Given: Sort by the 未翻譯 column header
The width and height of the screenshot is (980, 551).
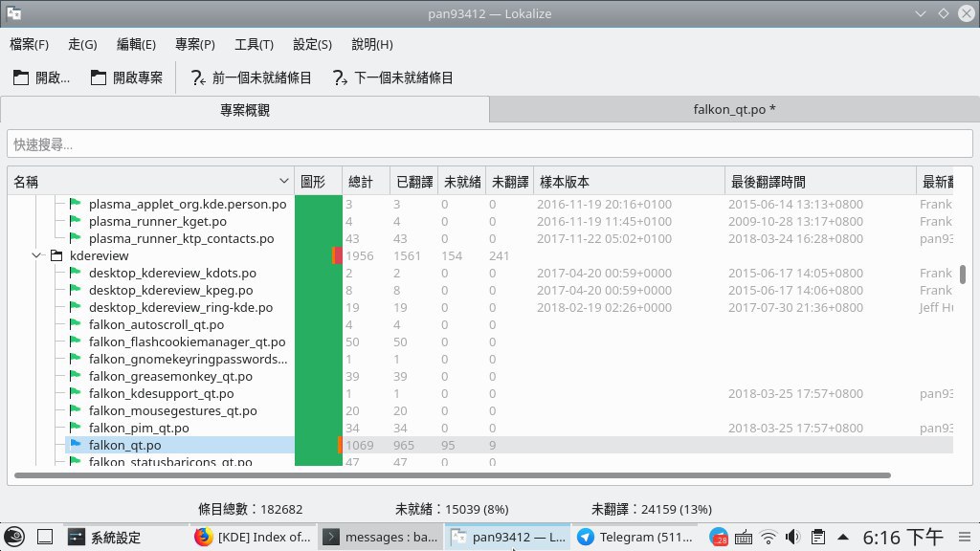Looking at the screenshot, I should 510,182.
